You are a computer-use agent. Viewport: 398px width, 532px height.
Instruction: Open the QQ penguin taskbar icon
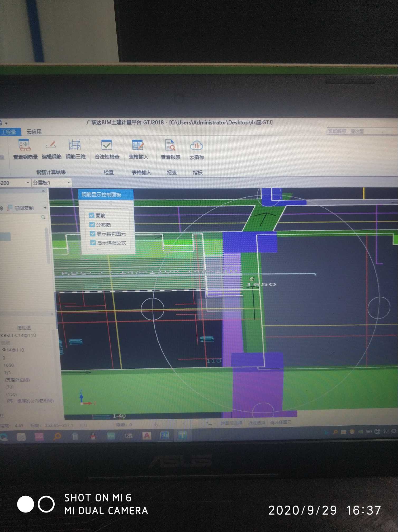pyautogui.click(x=93, y=436)
